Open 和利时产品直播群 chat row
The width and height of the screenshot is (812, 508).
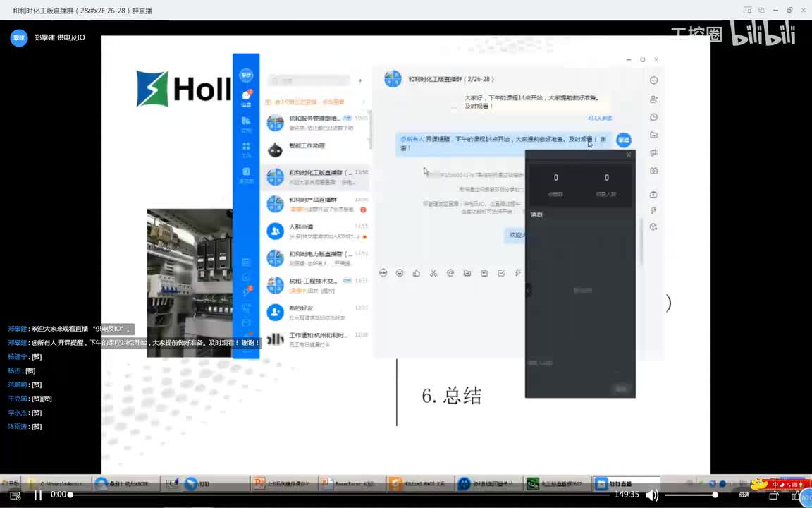(x=316, y=204)
